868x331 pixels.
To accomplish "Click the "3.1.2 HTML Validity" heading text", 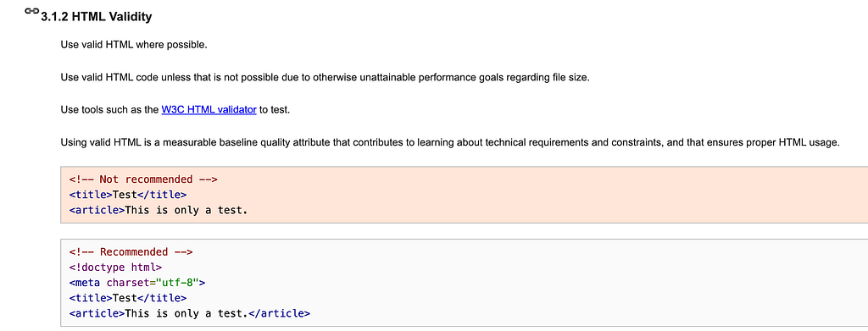I will tap(97, 17).
